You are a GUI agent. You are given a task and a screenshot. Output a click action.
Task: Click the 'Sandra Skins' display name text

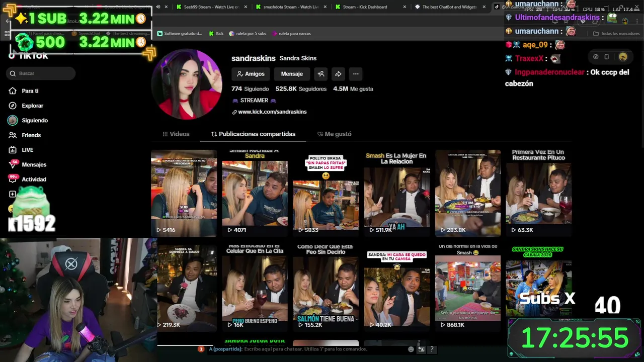click(x=298, y=58)
